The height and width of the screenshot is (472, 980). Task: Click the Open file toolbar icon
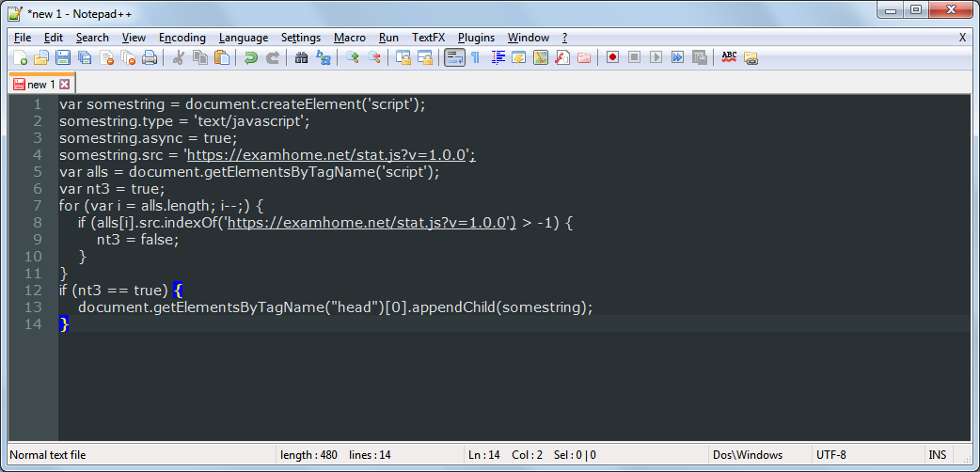pyautogui.click(x=41, y=58)
